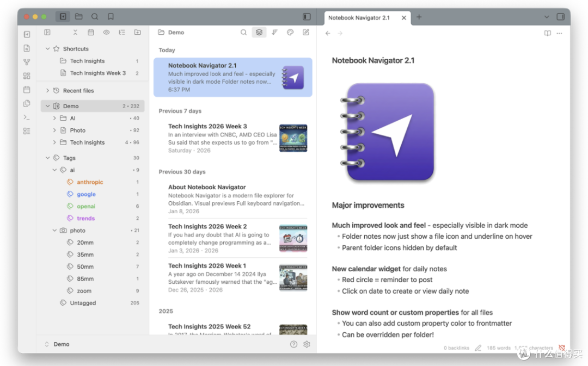
Task: Expand the Tech Insights folder under Demo
Action: (x=54, y=142)
